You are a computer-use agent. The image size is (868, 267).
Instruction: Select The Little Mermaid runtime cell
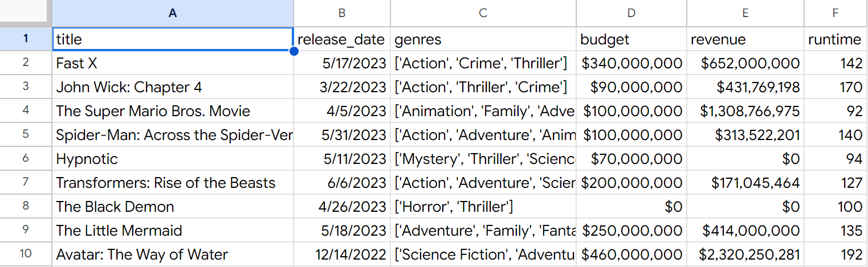coord(836,231)
